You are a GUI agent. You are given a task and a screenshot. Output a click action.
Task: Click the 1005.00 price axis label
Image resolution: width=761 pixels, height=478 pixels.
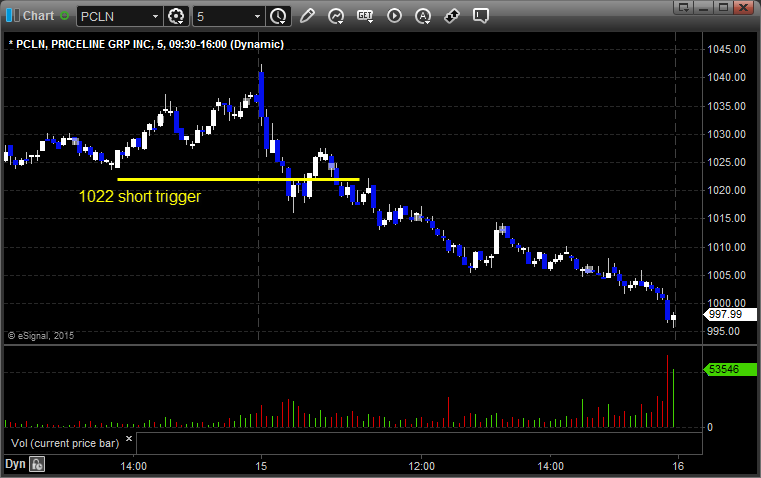[x=727, y=275]
